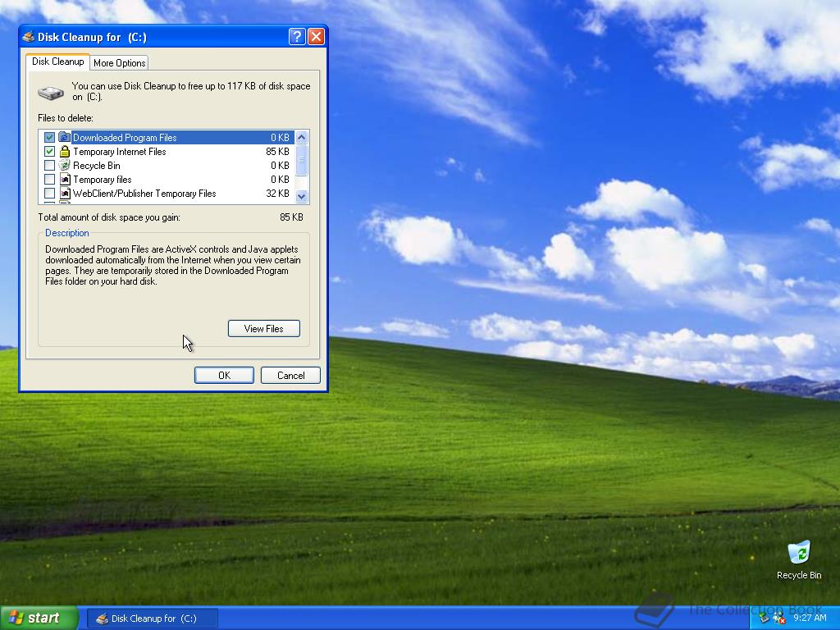Click the Downloaded Program Files folder icon
The width and height of the screenshot is (840, 630).
click(x=64, y=137)
